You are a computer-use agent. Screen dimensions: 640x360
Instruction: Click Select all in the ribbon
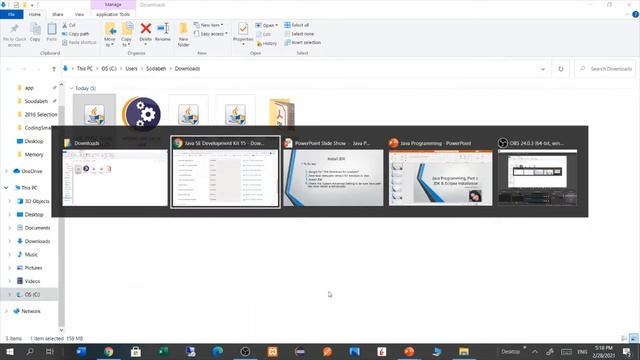(x=297, y=25)
